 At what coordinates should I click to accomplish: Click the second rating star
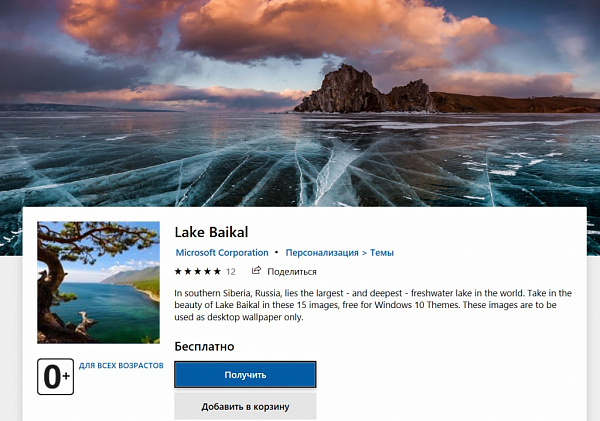coord(188,271)
